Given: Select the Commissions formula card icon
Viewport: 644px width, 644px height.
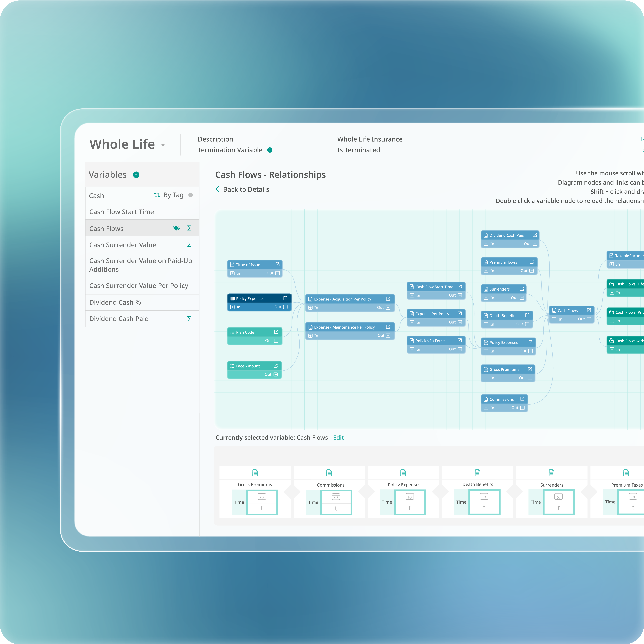Looking at the screenshot, I should click(x=329, y=473).
